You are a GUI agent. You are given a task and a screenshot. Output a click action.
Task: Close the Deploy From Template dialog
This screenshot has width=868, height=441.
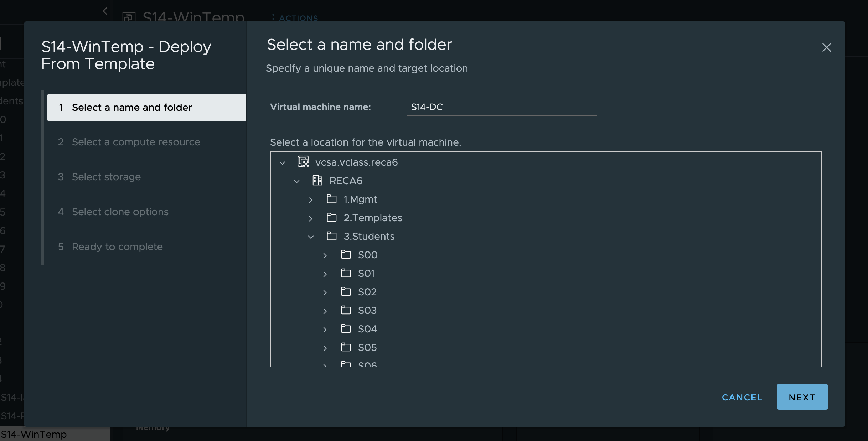826,47
